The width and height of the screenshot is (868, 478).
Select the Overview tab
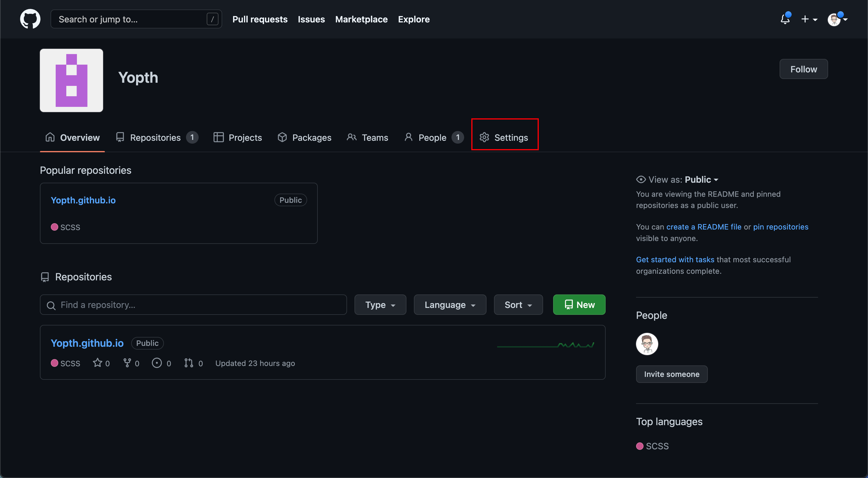(x=72, y=138)
